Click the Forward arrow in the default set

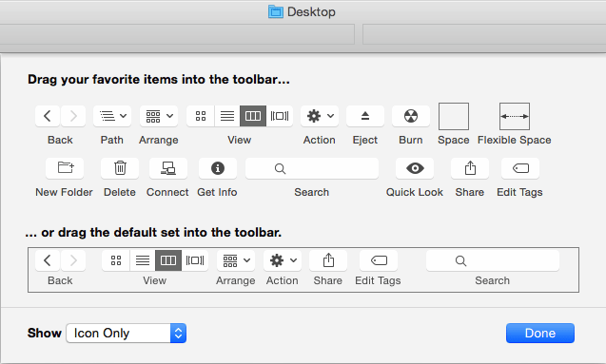(x=73, y=260)
